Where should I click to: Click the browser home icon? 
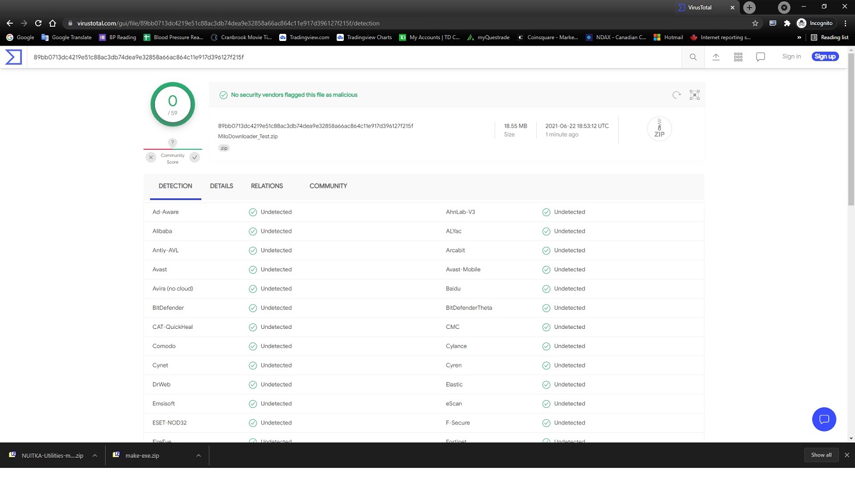52,23
